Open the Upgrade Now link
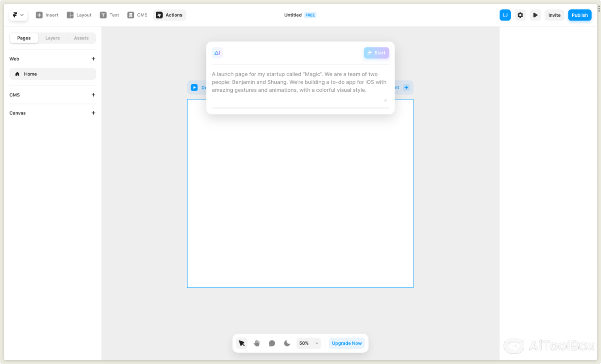Viewport: 601px width, 364px height. (x=346, y=343)
